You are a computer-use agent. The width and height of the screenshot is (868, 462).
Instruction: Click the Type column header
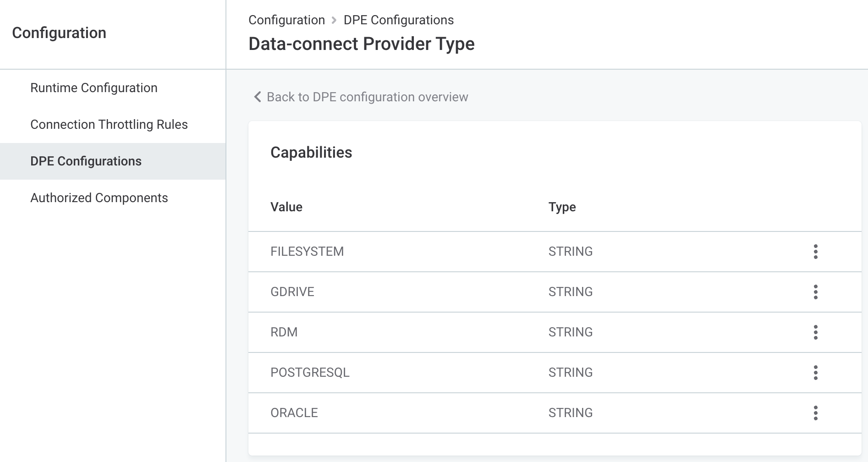point(562,207)
